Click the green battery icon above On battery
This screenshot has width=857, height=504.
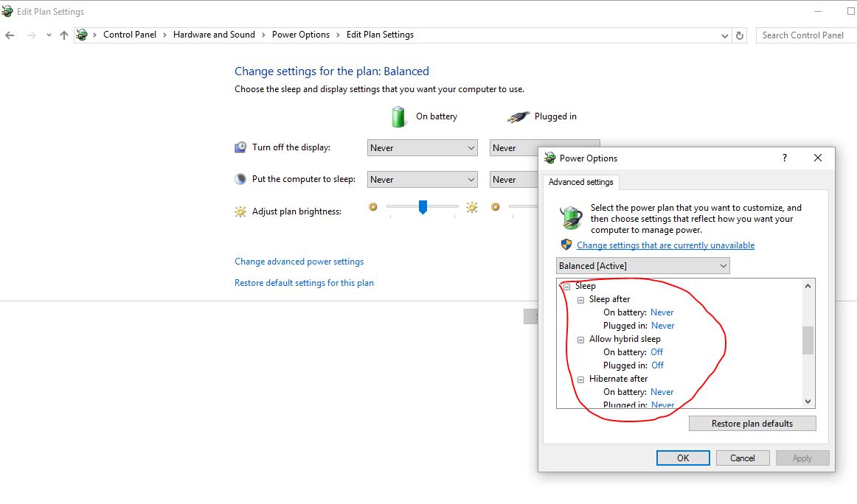tap(398, 116)
